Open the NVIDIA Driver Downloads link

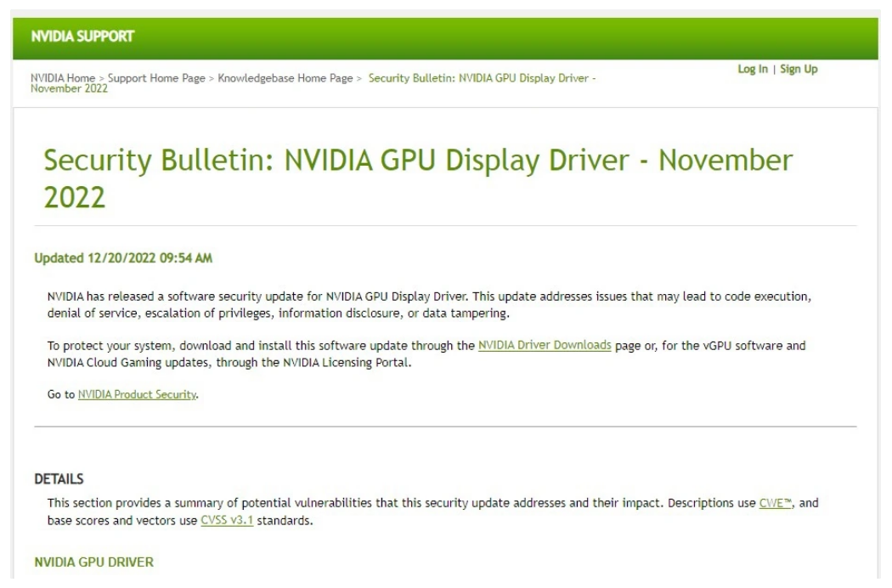(545, 345)
